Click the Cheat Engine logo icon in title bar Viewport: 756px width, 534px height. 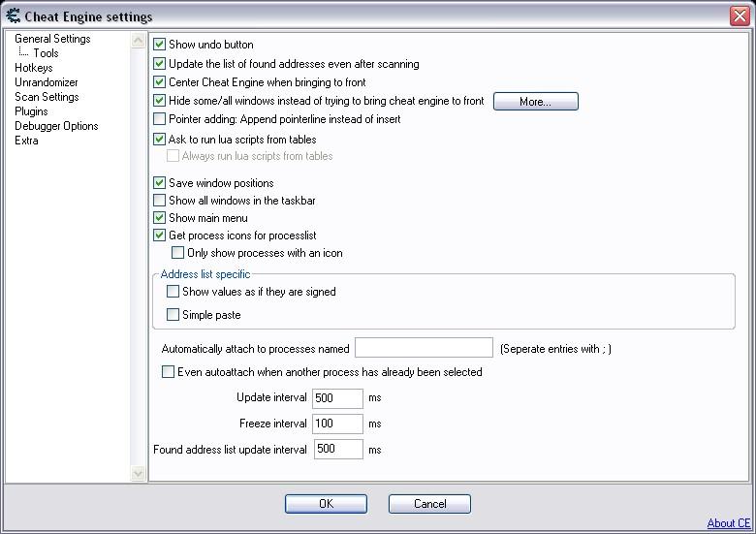click(13, 16)
